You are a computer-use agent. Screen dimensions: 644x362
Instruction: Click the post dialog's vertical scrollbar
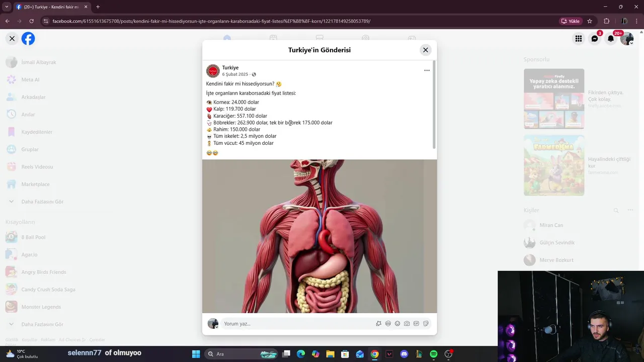click(x=434, y=105)
